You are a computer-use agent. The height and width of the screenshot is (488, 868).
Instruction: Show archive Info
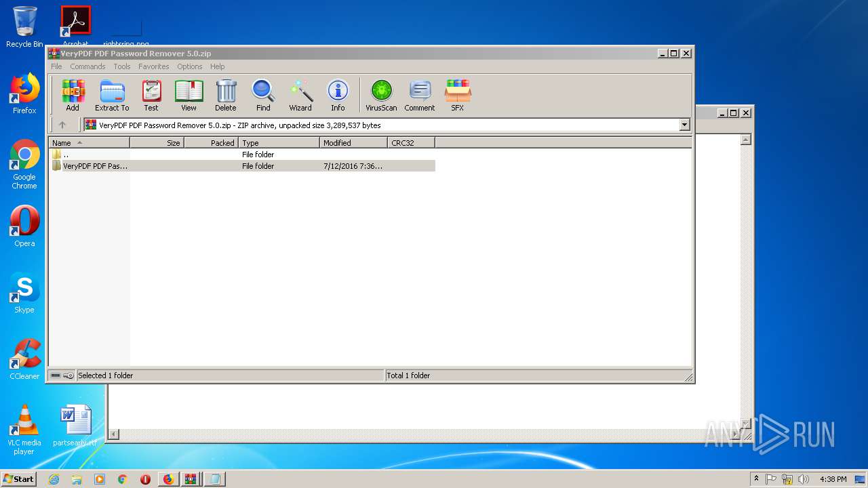(338, 95)
